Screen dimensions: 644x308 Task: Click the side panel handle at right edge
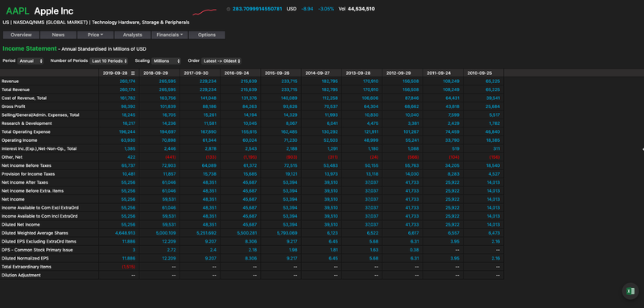tap(642, 149)
